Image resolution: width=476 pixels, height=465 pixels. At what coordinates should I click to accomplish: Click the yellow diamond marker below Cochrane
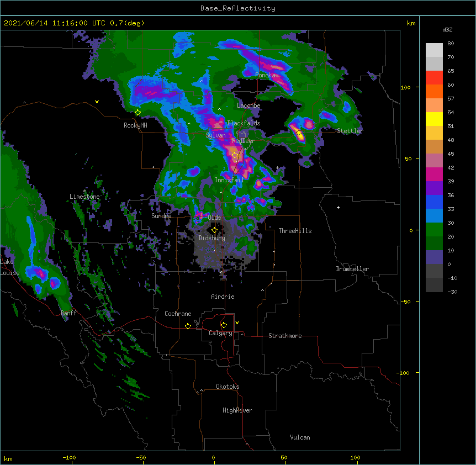click(x=188, y=326)
